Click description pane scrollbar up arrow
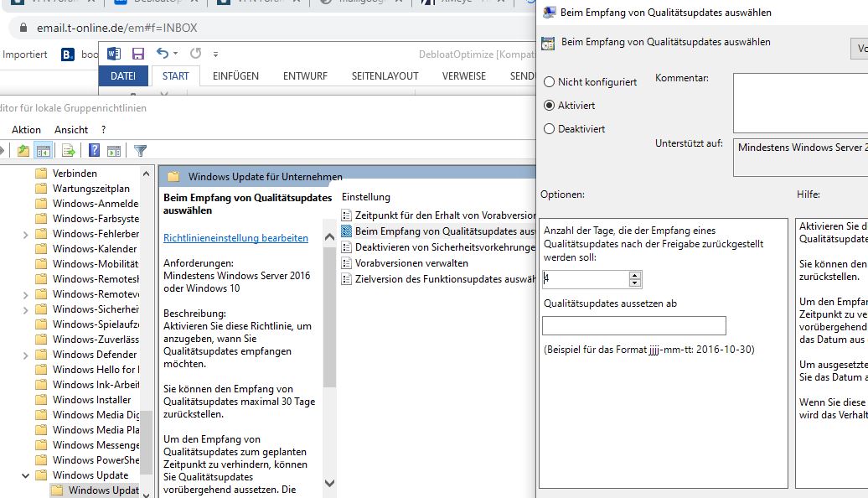 (x=329, y=237)
